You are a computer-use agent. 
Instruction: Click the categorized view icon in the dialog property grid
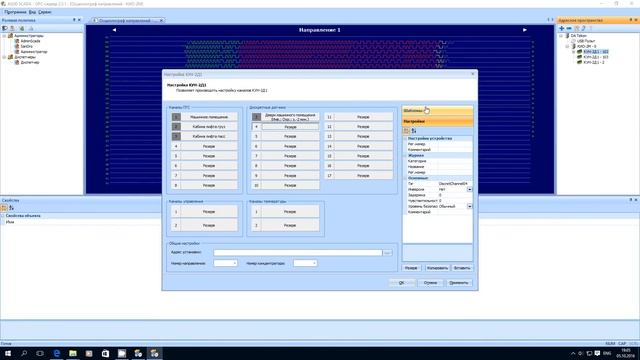pyautogui.click(x=406, y=131)
